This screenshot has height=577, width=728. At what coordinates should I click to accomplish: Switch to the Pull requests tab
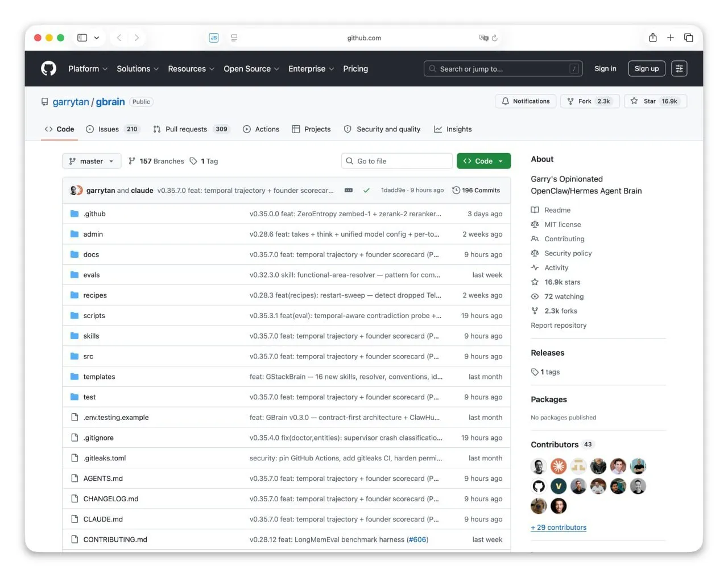[191, 129]
